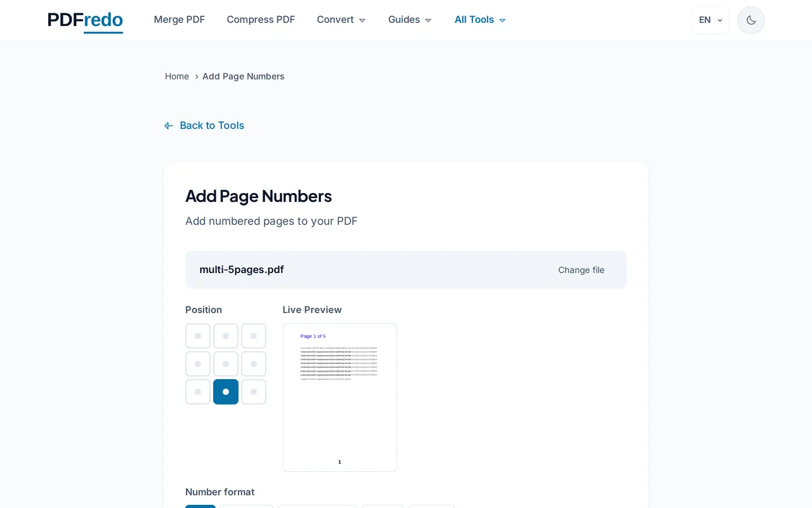The height and width of the screenshot is (508, 812).
Task: Open the All Tools menu
Action: pyautogui.click(x=480, y=20)
